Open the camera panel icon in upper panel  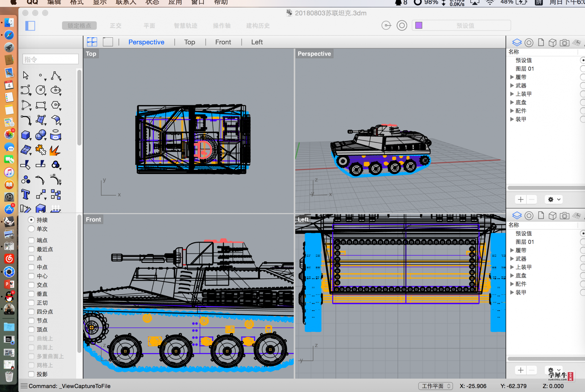(x=564, y=43)
